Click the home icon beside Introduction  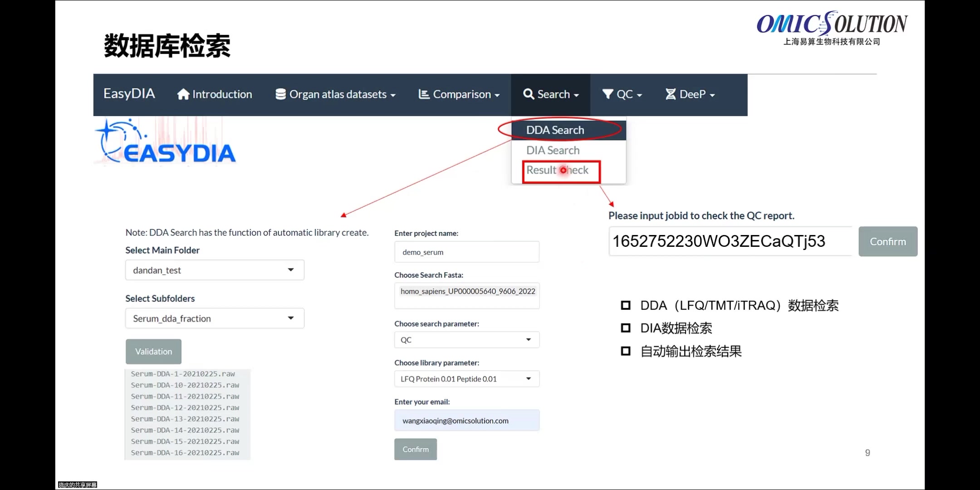(x=183, y=94)
